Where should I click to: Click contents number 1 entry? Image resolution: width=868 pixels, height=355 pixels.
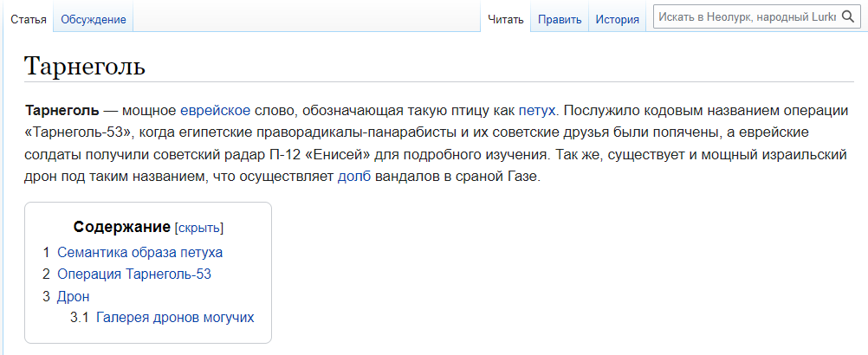(x=46, y=253)
